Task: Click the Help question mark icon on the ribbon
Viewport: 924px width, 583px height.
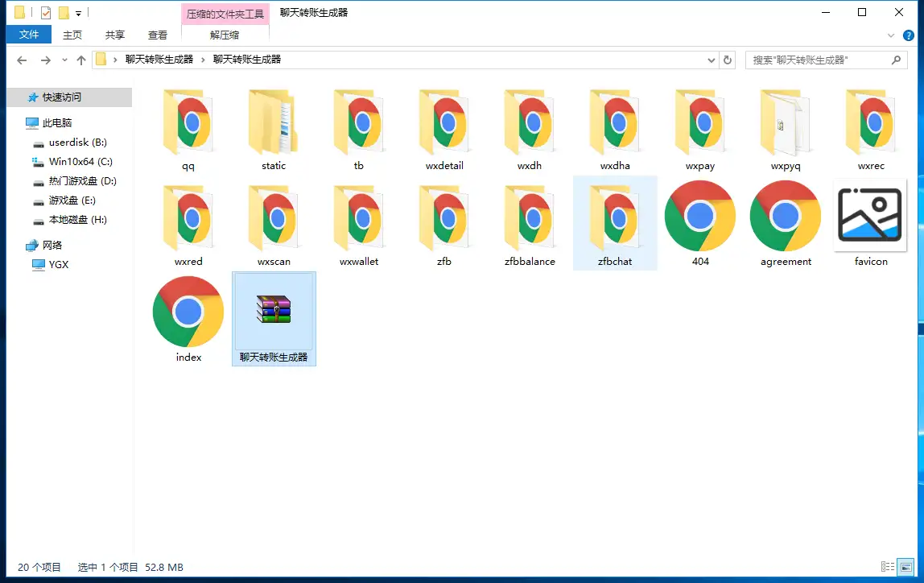Action: tap(909, 35)
